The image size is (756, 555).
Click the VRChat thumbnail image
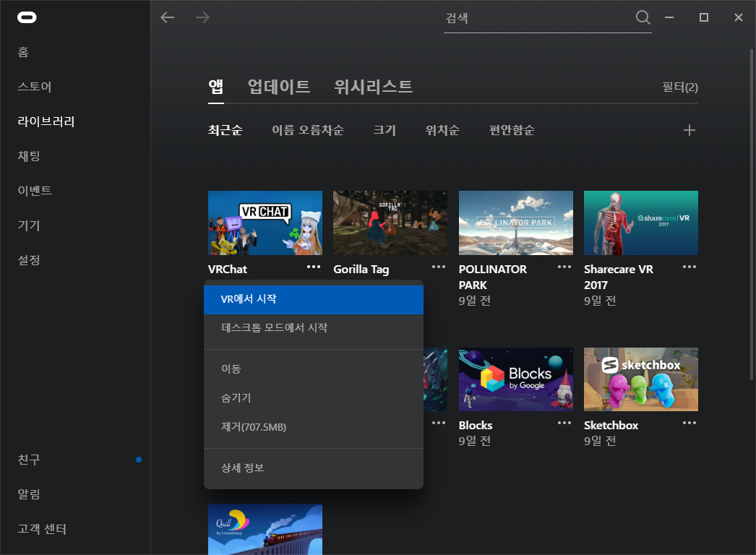265,223
